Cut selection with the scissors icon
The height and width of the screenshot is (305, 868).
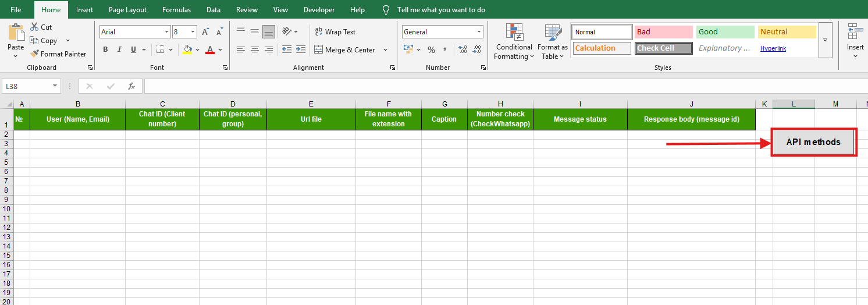34,27
